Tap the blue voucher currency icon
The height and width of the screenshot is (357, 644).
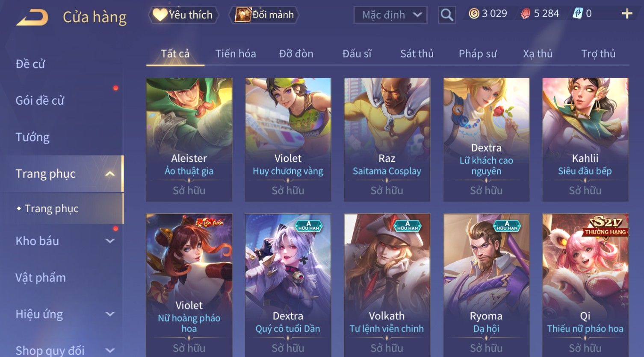578,14
